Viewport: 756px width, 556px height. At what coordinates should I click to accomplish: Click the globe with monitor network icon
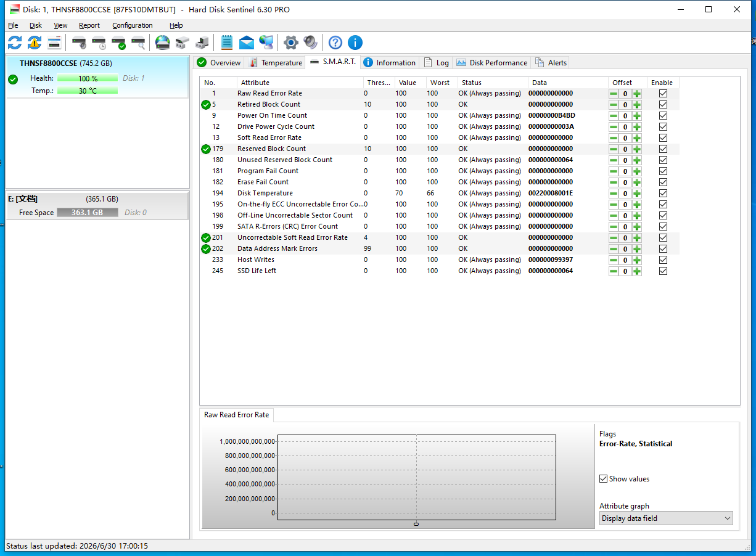(x=266, y=43)
